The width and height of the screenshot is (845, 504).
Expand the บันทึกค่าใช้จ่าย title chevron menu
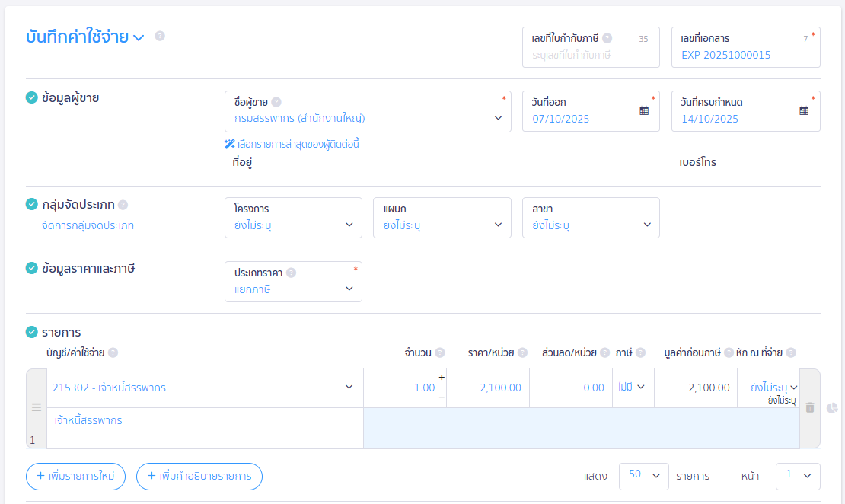coord(139,37)
